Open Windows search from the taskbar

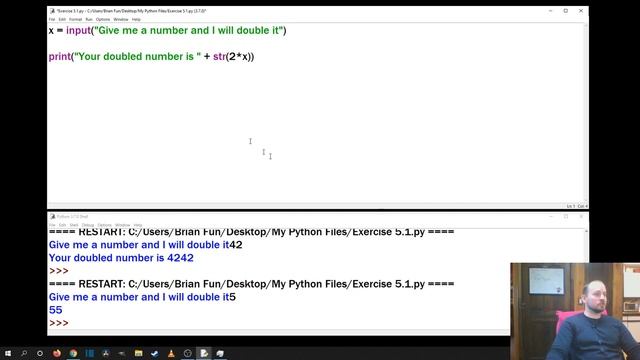coord(24,353)
